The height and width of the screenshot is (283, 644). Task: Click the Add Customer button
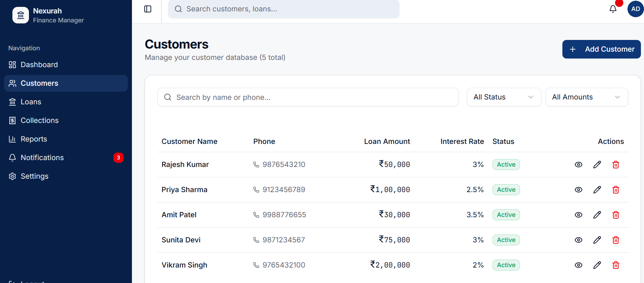coord(601,49)
